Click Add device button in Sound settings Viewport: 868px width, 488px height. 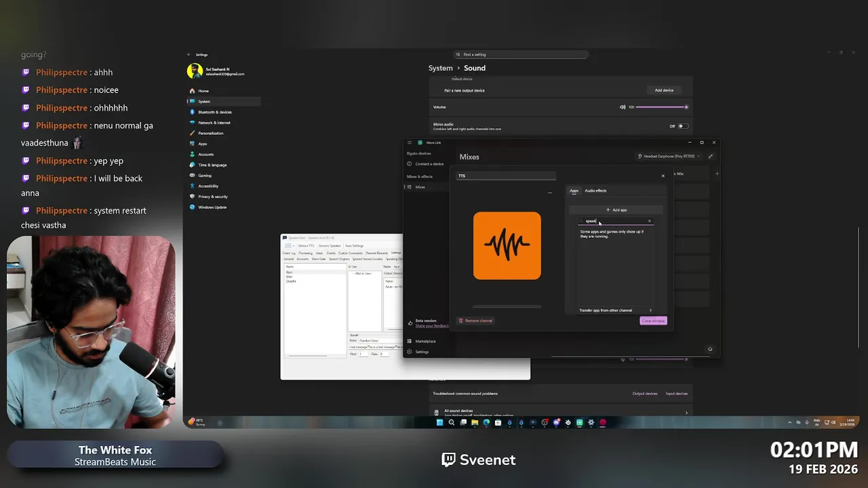pos(664,90)
